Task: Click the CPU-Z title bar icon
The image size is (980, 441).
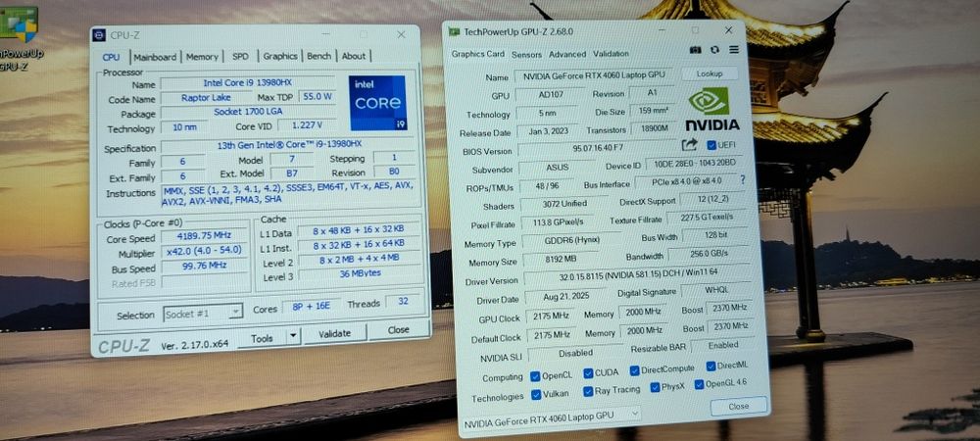Action: 99,35
